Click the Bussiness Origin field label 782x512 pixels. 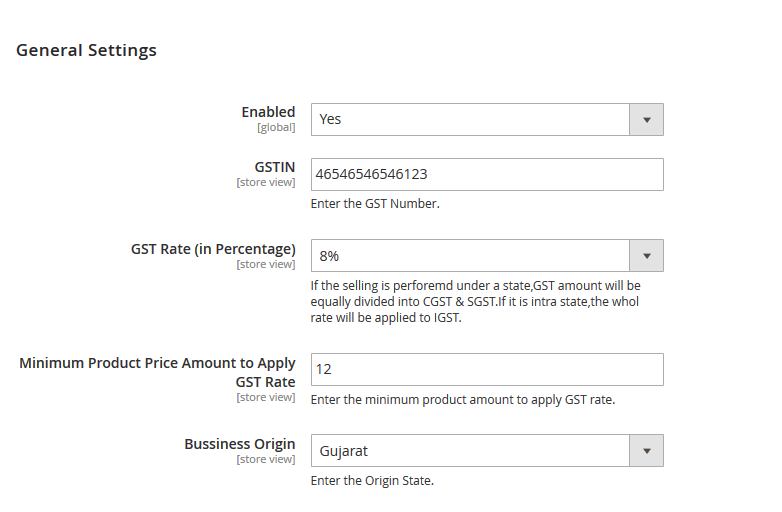pos(240,444)
